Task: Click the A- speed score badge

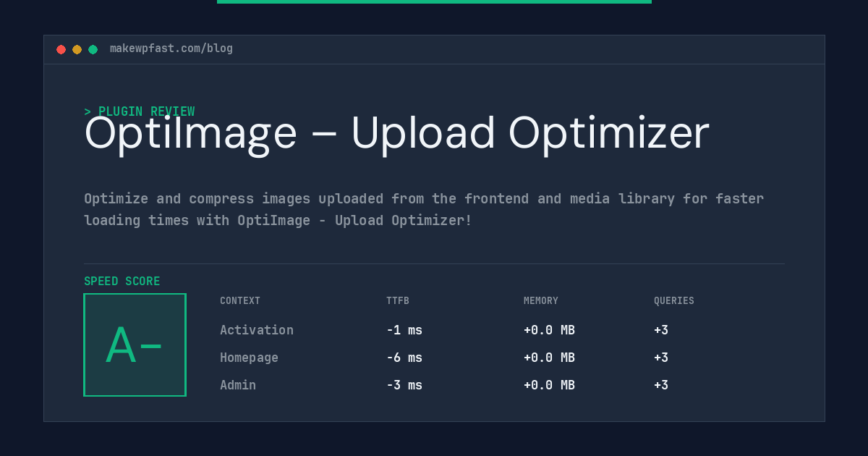Action: point(135,345)
